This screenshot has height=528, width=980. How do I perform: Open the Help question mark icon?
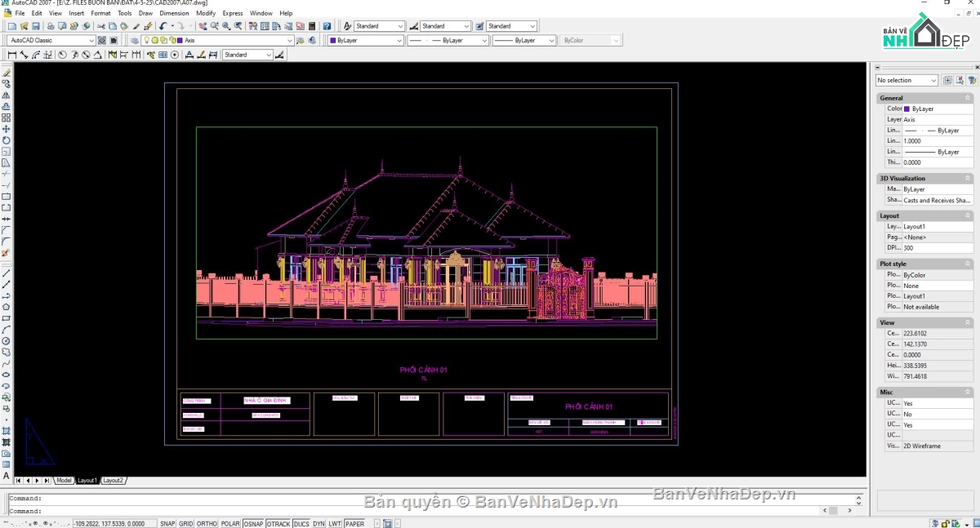click(x=327, y=26)
